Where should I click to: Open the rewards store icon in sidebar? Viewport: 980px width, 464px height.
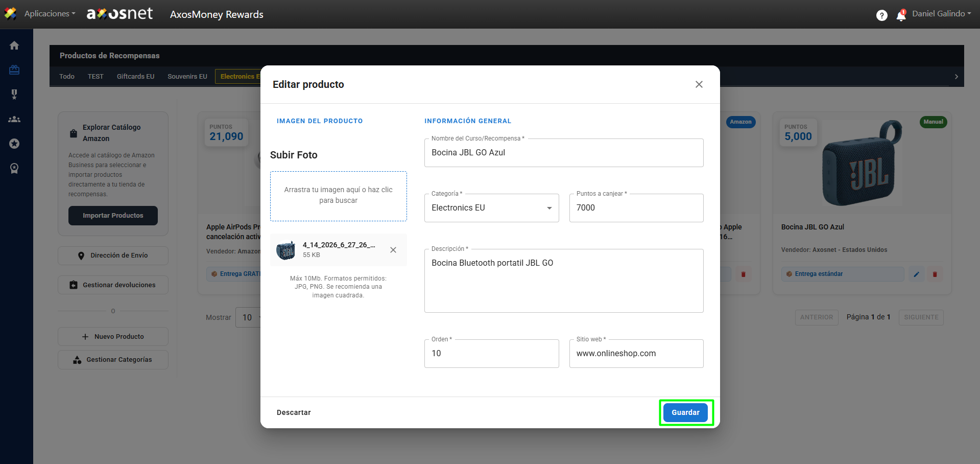click(14, 70)
